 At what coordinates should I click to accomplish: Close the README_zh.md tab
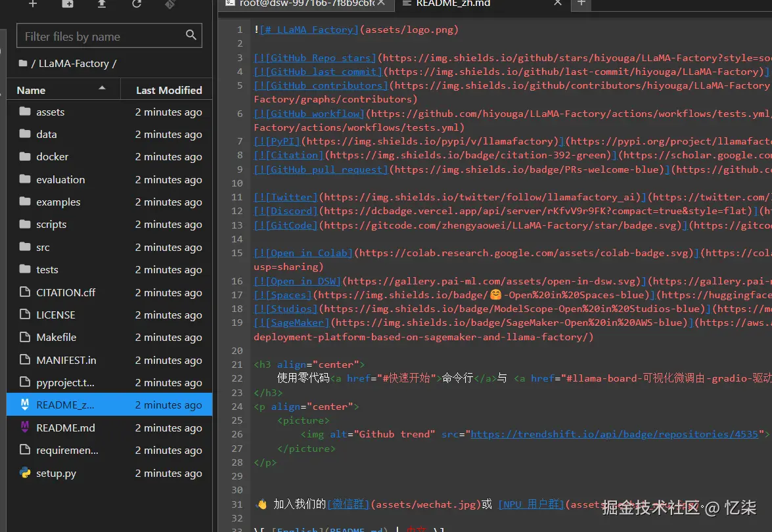(558, 3)
